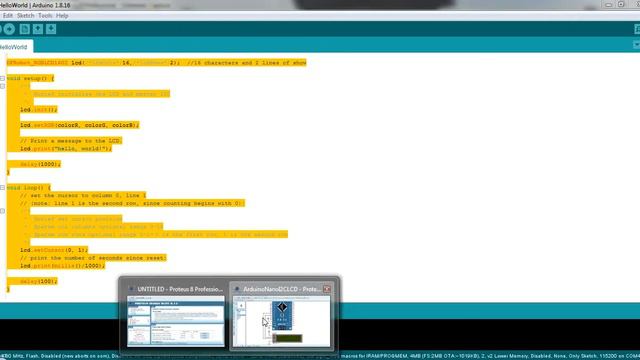This screenshot has width=640, height=360.
Task: Open the Tools menu
Action: coord(45,16)
